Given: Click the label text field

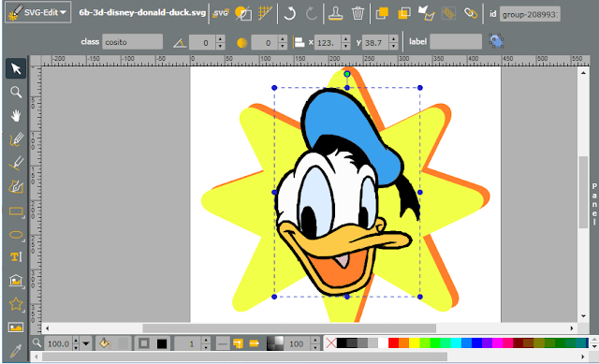Looking at the screenshot, I should coord(456,41).
